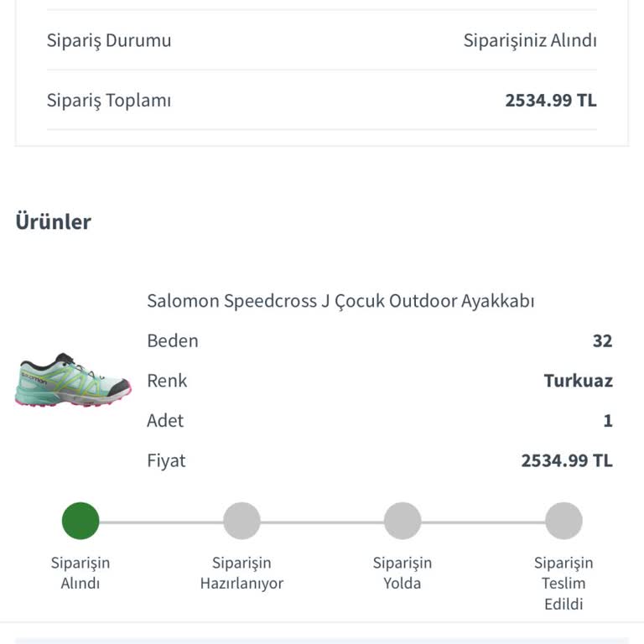This screenshot has width=644, height=644.
Task: Select the Siparişin Hazırlanıyor step label text
Action: pyautogui.click(x=241, y=573)
